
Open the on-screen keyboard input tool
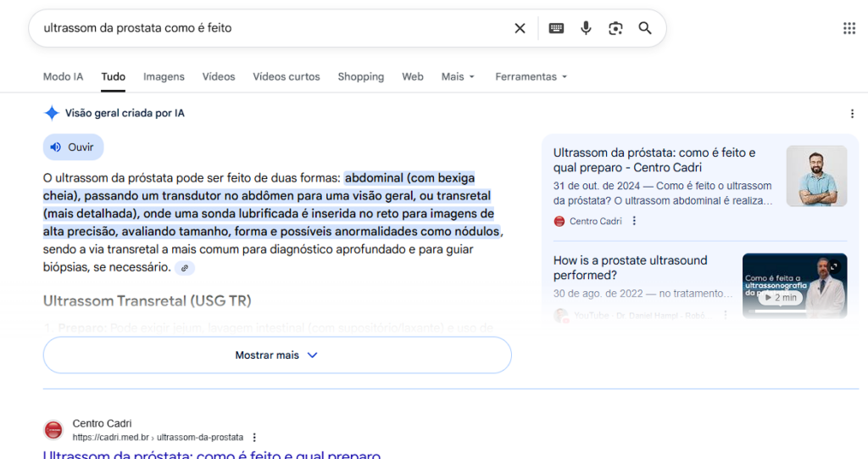(x=556, y=28)
